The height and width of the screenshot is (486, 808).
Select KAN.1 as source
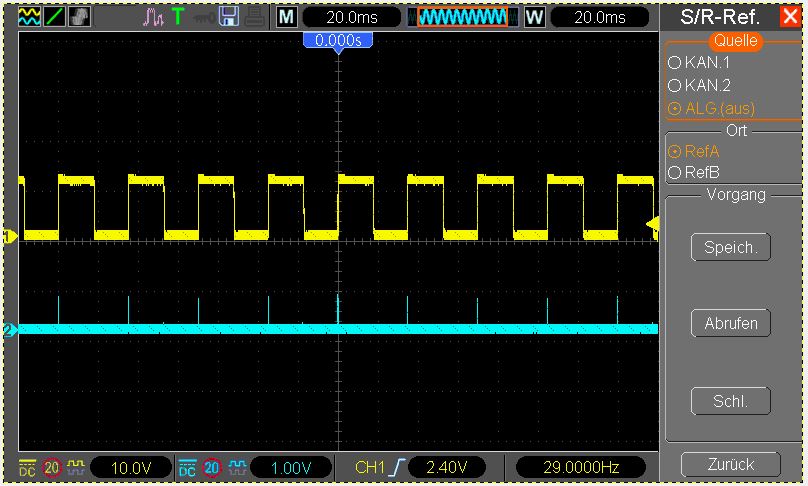(x=699, y=62)
